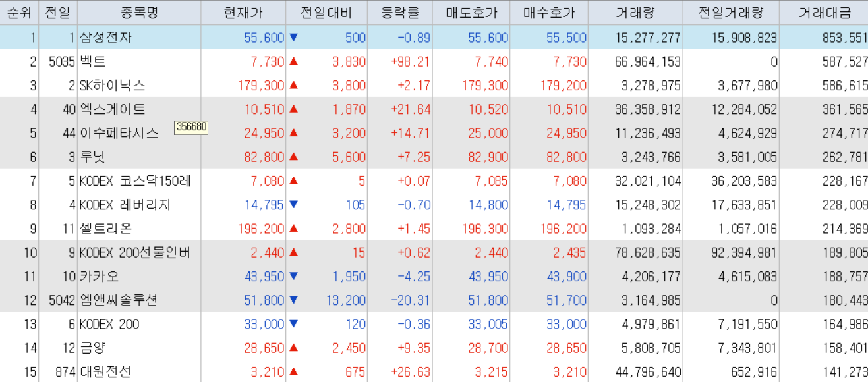Click the 매수호가 column header

tap(549, 13)
